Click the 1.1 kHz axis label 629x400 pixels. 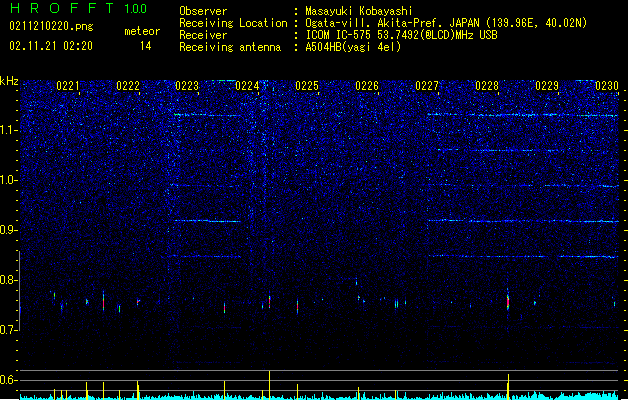tap(9, 130)
